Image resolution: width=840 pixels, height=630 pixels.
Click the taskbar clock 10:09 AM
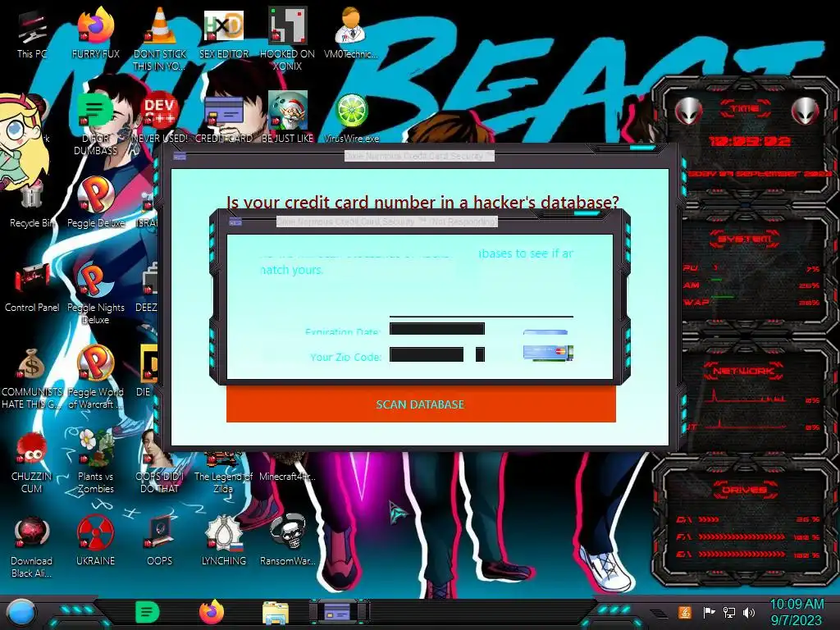click(797, 605)
